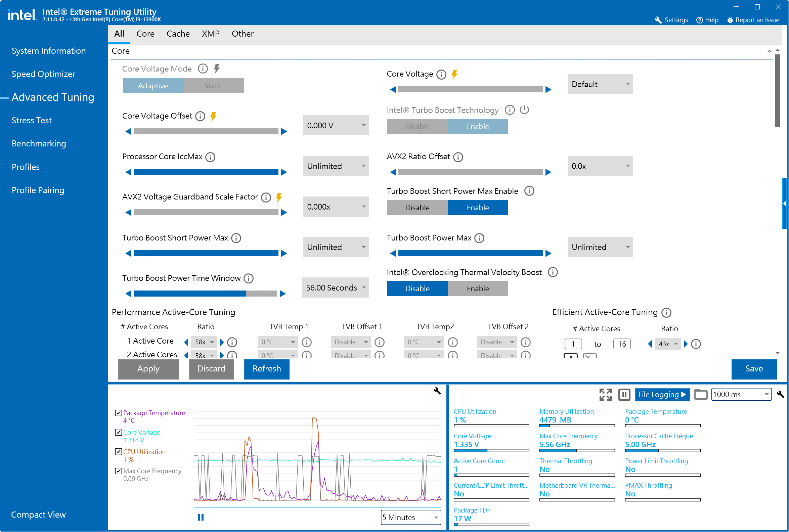Show info for Turbo Boost Power Time Window
Screen dimensions: 789x532
click(x=249, y=278)
